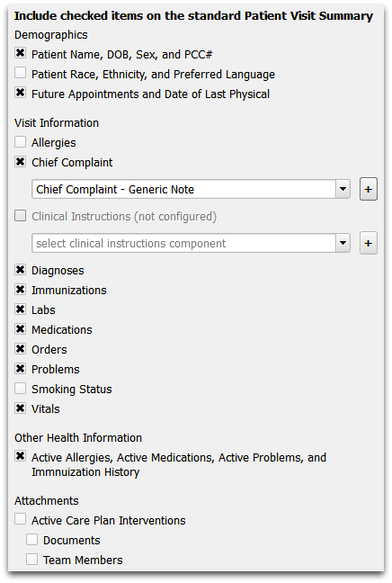This screenshot has height=583, width=392.
Task: Check Active Care Plan Interventions
Action: pyautogui.click(x=21, y=519)
